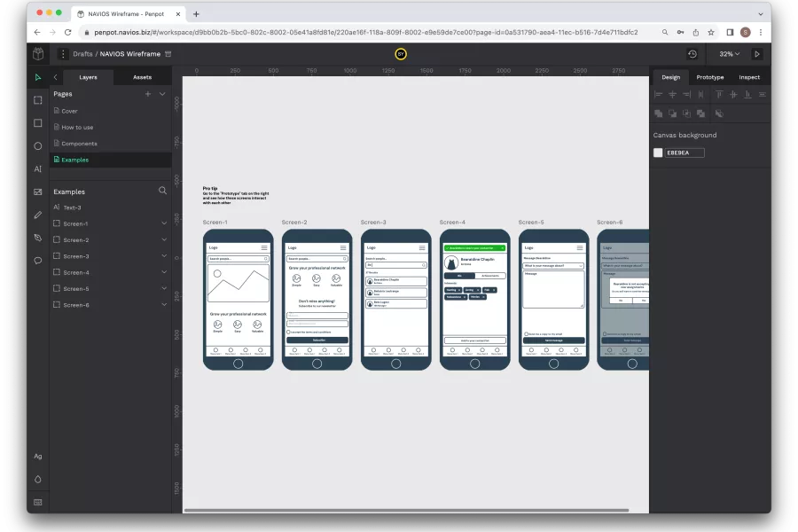Viewport: 798px width, 532px height.
Task: Apply boolean Difference operation icon
Action: coord(672,113)
